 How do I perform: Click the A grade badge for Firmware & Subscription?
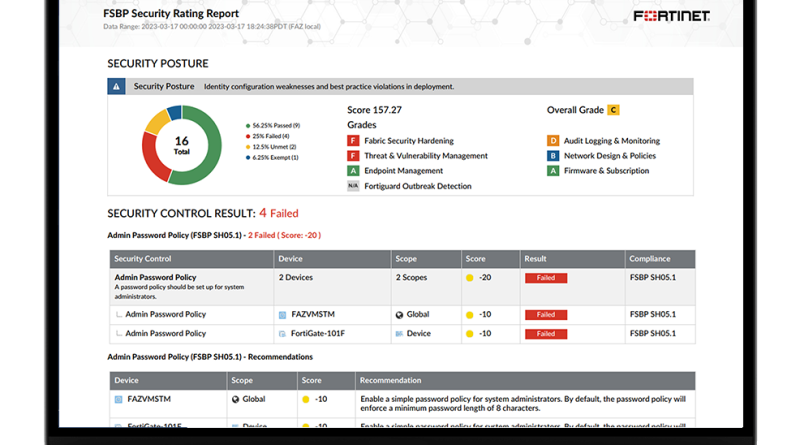click(x=553, y=171)
